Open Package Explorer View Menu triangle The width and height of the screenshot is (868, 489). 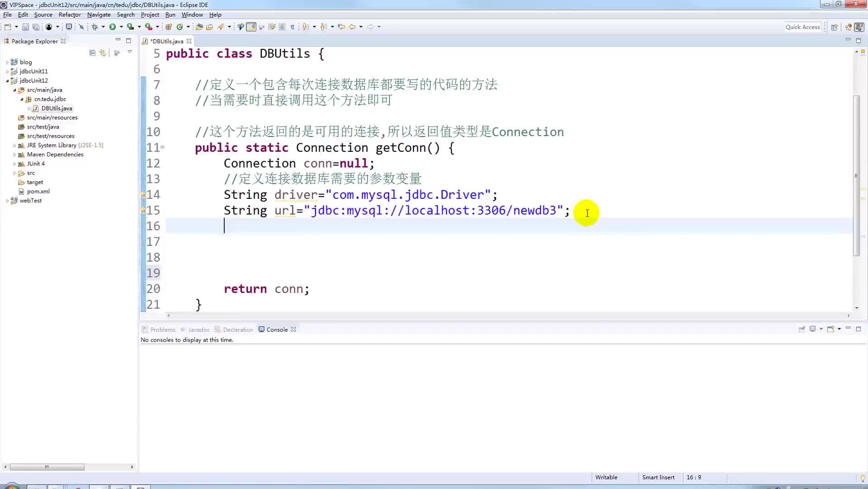(130, 52)
